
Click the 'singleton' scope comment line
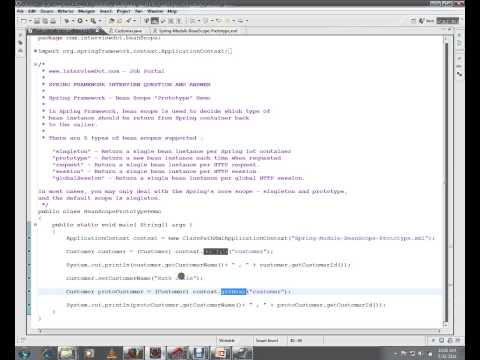point(171,151)
